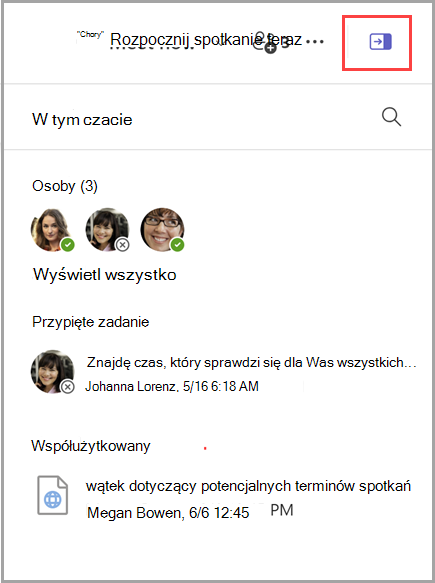Select Megan Bowen, 6/6 12:45 PM text

click(x=190, y=512)
